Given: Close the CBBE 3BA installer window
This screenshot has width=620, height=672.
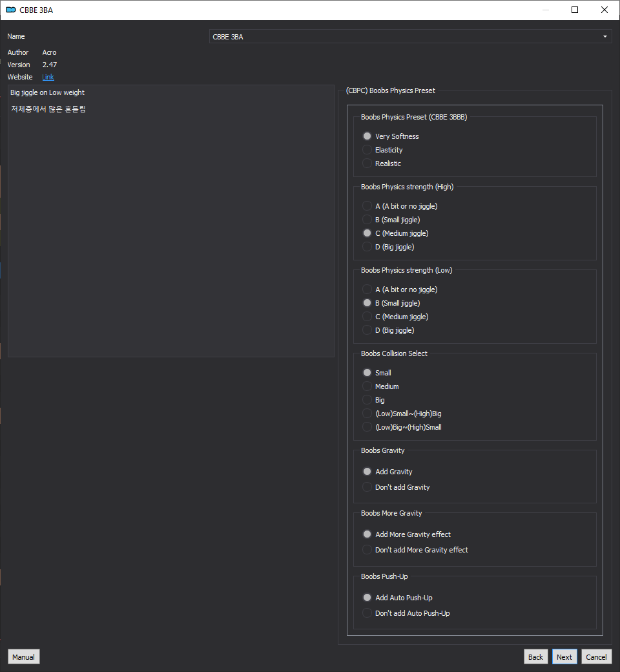Looking at the screenshot, I should tap(604, 10).
